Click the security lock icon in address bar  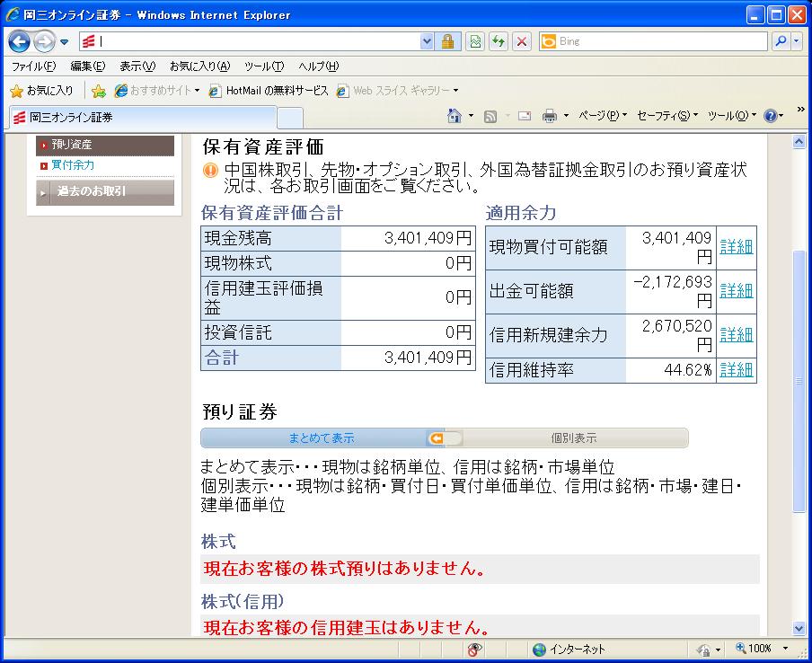(x=447, y=41)
